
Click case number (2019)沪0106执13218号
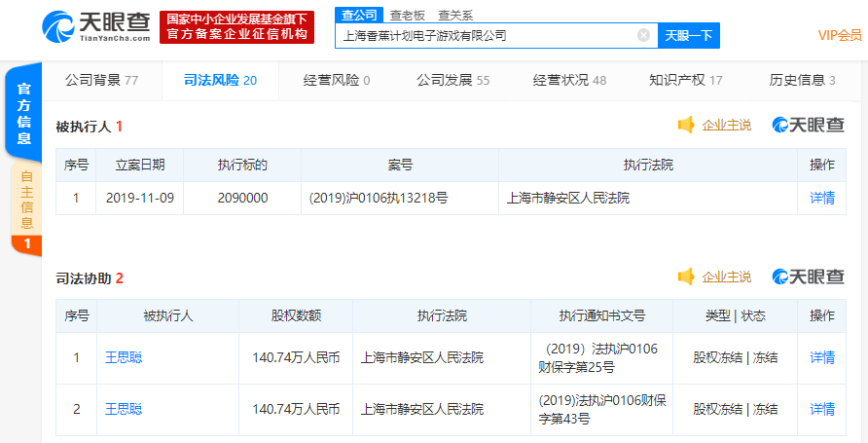pyautogui.click(x=379, y=198)
